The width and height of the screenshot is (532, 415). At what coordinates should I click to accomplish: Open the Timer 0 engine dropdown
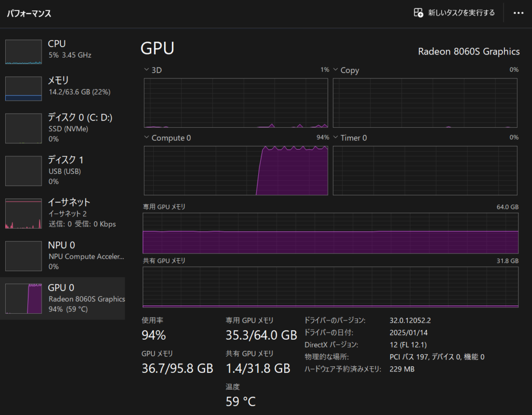tap(336, 138)
